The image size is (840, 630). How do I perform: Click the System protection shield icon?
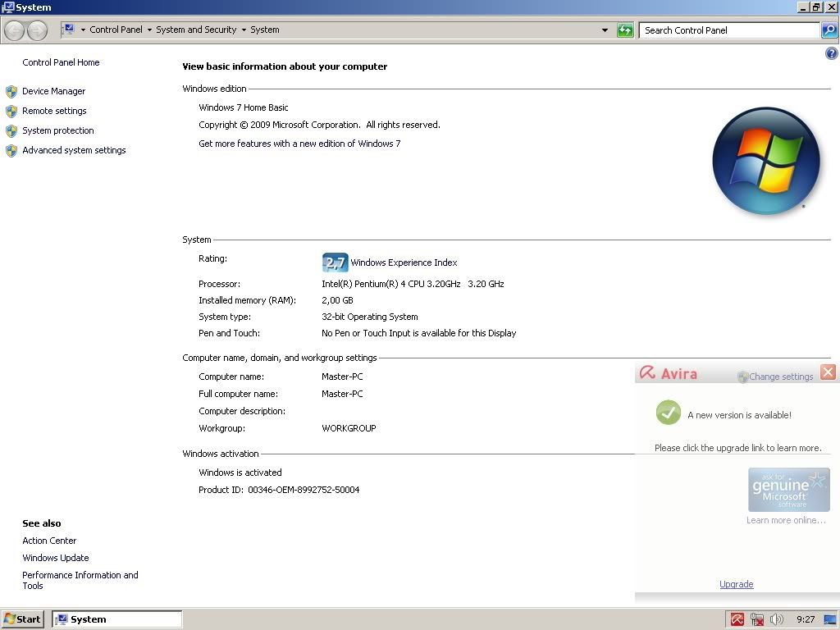[11, 131]
